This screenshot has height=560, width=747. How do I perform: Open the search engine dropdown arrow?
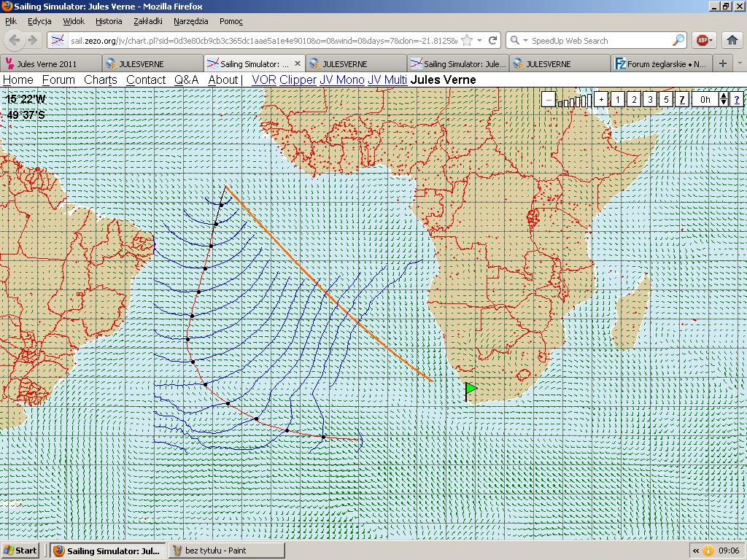525,42
